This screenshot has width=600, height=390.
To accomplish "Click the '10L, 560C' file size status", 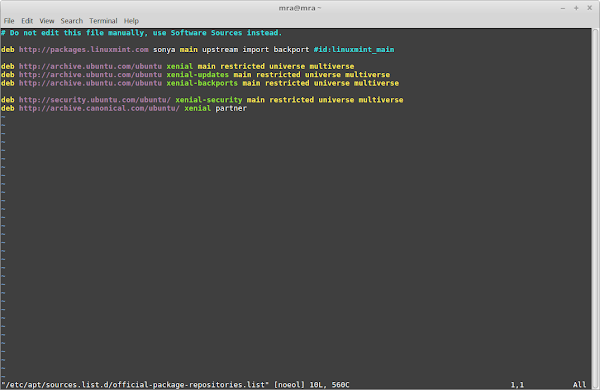I will point(329,385).
